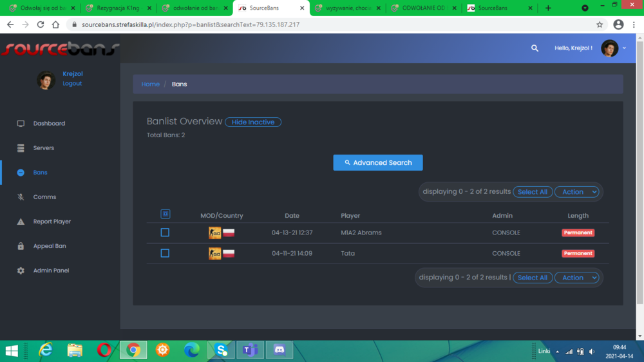Open Chrome profile icon

(x=618, y=24)
